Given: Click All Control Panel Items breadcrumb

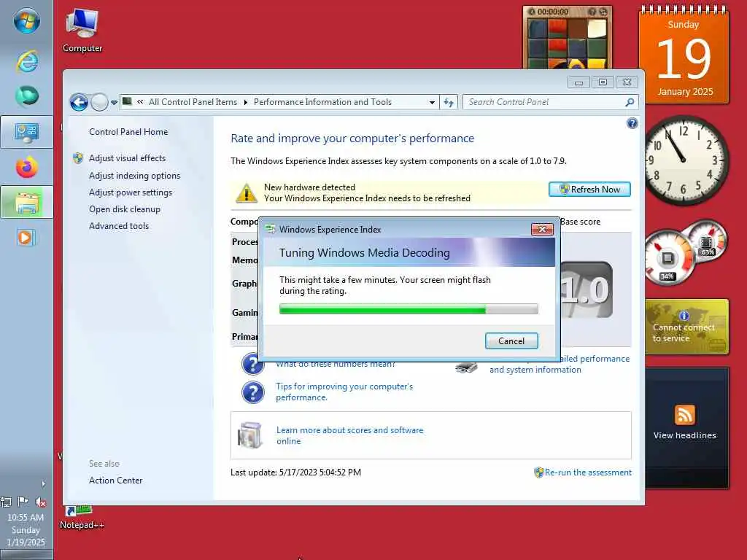Looking at the screenshot, I should click(x=193, y=102).
